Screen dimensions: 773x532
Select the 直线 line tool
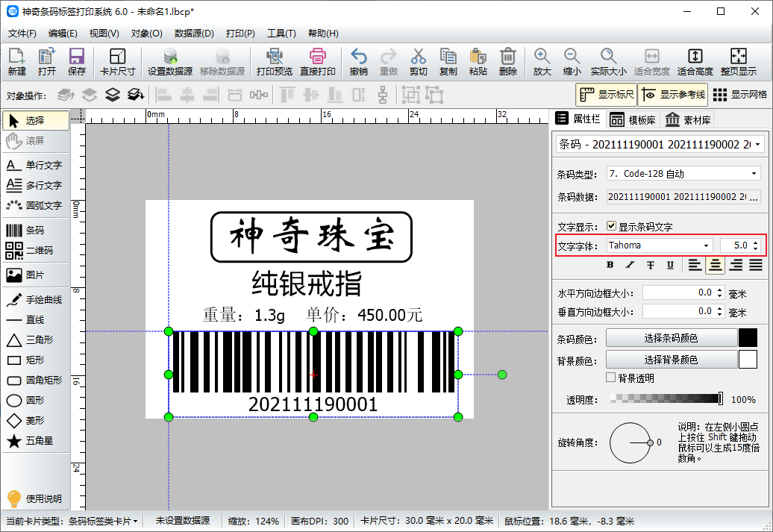coord(35,320)
